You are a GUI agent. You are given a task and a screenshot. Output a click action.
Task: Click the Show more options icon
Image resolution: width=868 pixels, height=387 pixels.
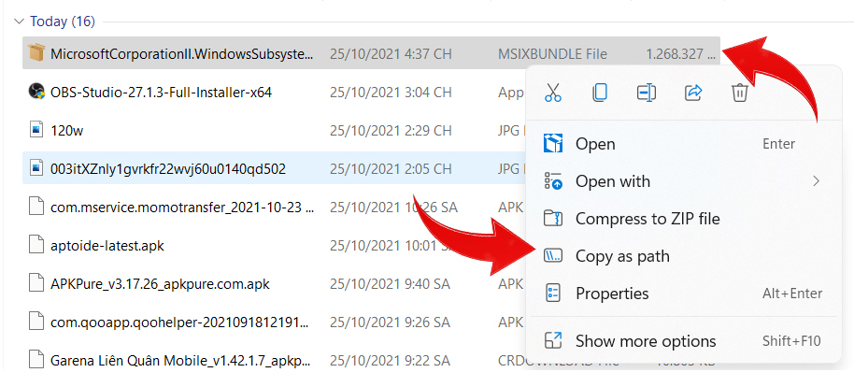[x=553, y=341]
